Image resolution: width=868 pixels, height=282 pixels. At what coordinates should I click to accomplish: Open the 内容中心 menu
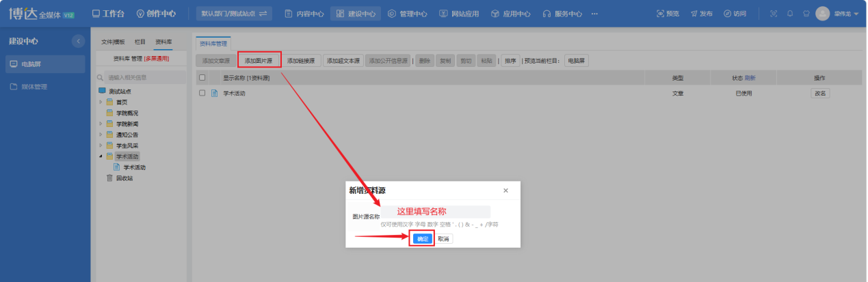coord(304,14)
